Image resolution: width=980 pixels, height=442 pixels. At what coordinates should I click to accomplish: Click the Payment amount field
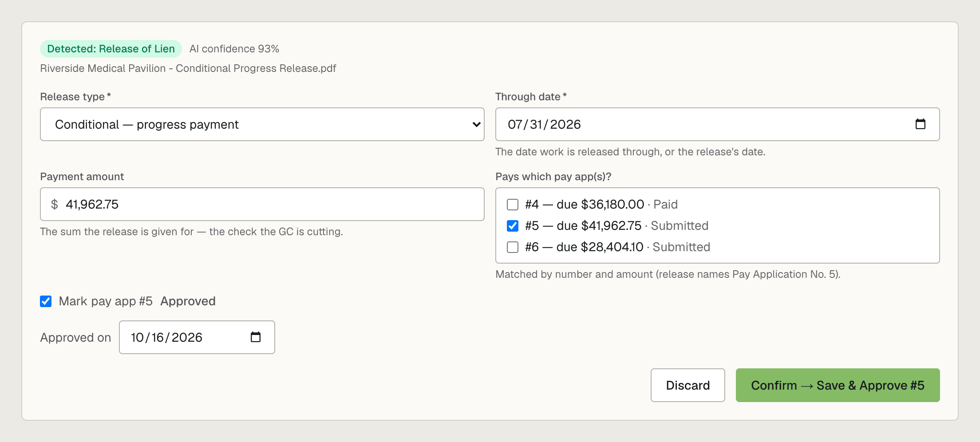click(262, 204)
